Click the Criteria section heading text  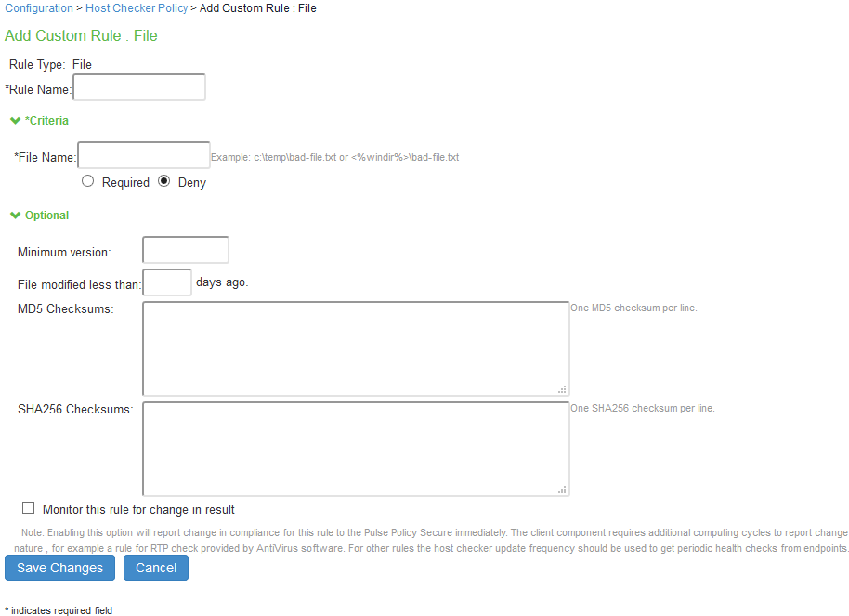tap(46, 120)
